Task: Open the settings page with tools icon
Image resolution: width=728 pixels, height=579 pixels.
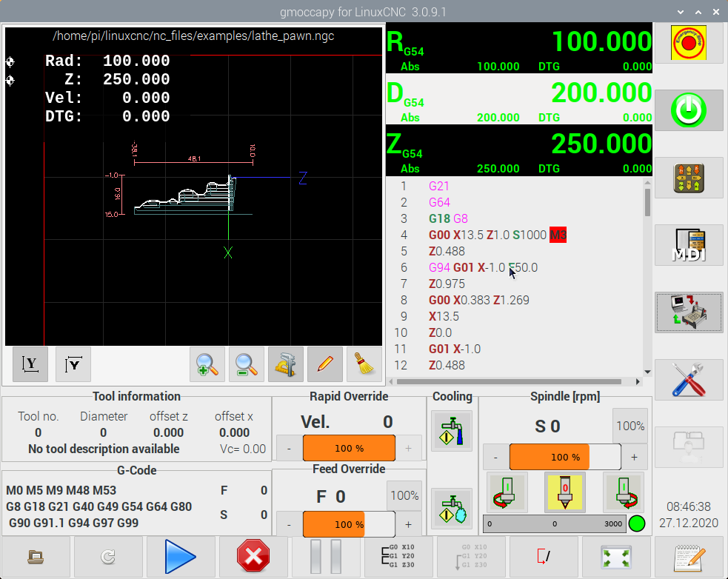Action: 688,380
